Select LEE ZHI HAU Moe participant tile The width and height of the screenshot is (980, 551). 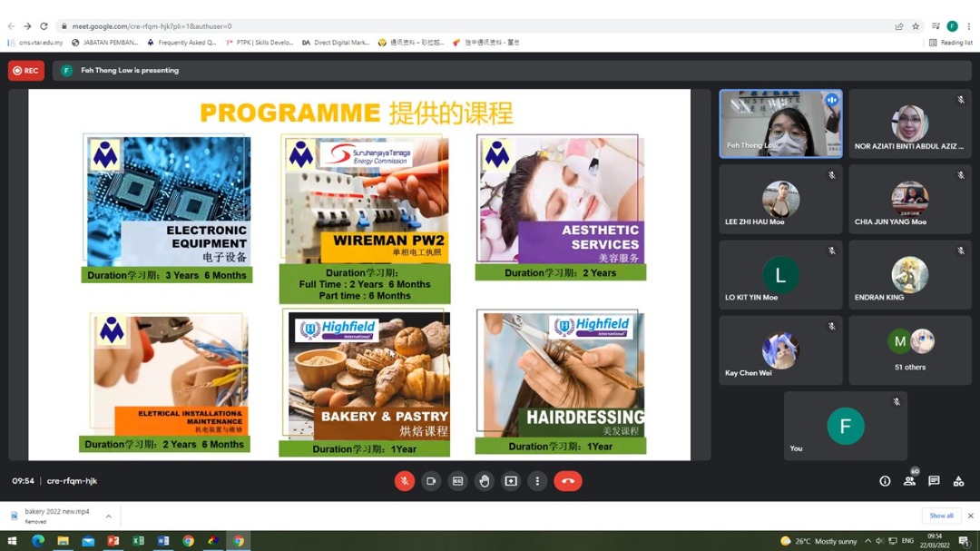coord(780,199)
